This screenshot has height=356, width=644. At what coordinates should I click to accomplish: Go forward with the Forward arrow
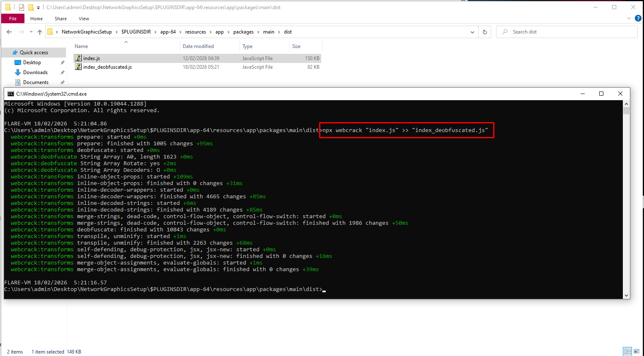(x=21, y=32)
